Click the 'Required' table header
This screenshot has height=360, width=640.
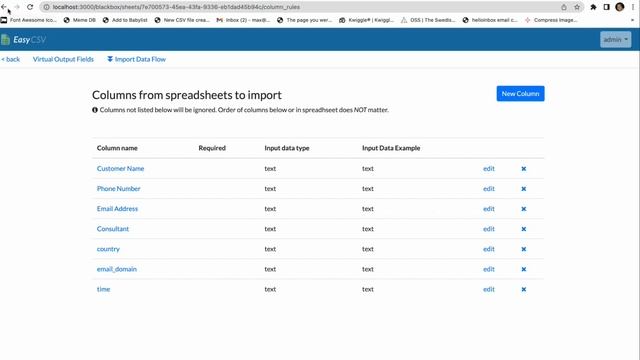[x=212, y=148]
